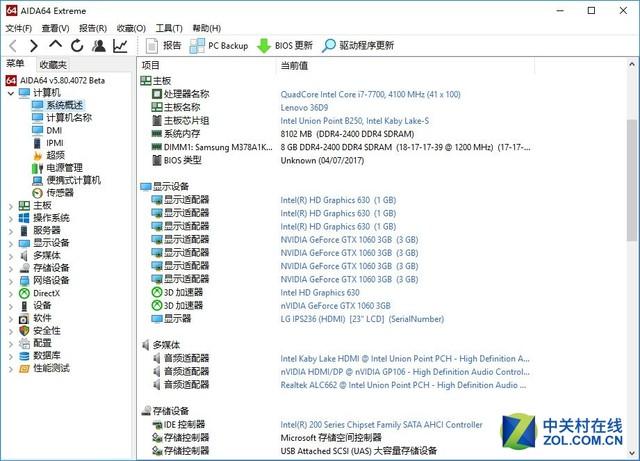Viewport: 640px width, 461px height.
Task: Click BIOS 更新 in the toolbar
Action: (x=285, y=45)
